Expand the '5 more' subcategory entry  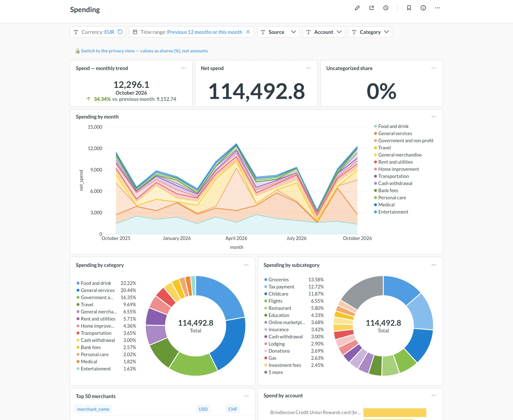[273, 372]
